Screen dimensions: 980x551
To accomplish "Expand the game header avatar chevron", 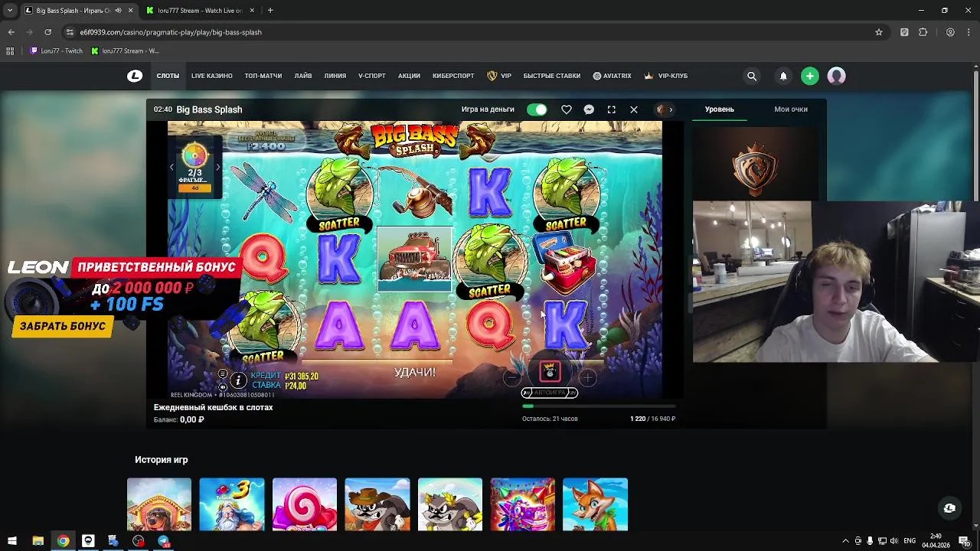I will pyautogui.click(x=671, y=109).
